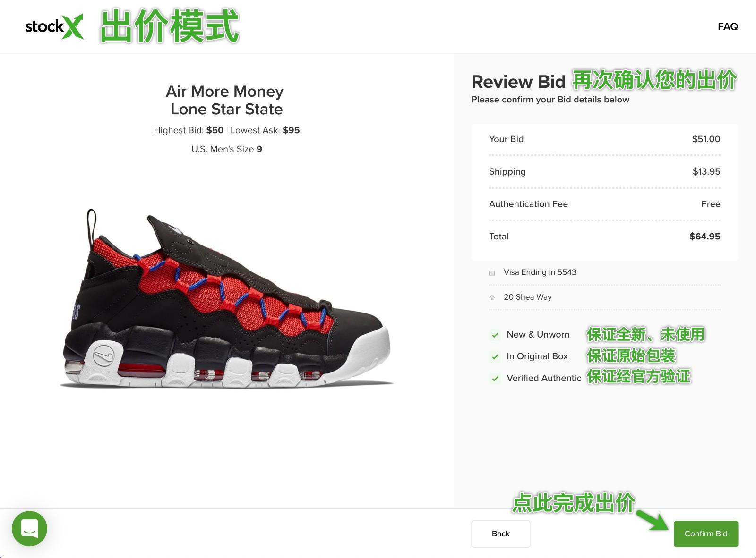Click the Review Bid heading
The width and height of the screenshot is (756, 558).
pyautogui.click(x=518, y=82)
